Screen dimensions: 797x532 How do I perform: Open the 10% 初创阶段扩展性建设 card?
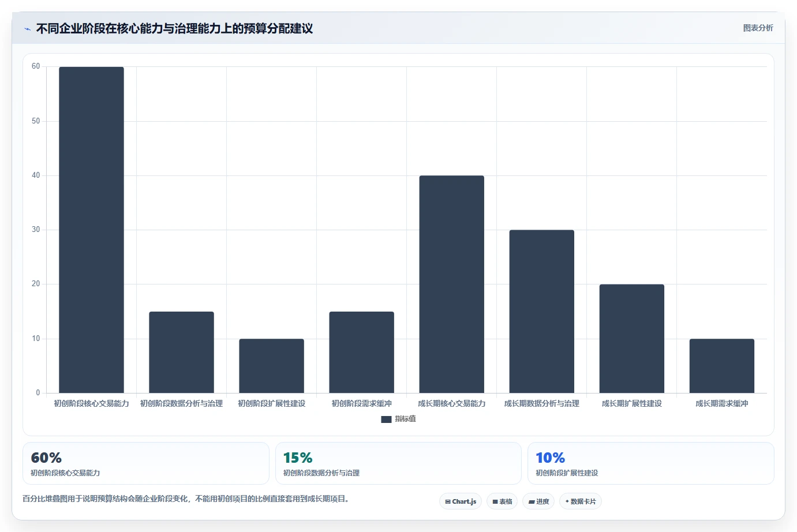click(651, 463)
